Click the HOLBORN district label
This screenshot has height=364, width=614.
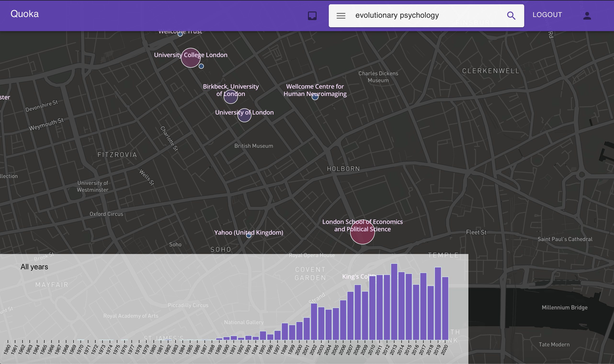343,169
